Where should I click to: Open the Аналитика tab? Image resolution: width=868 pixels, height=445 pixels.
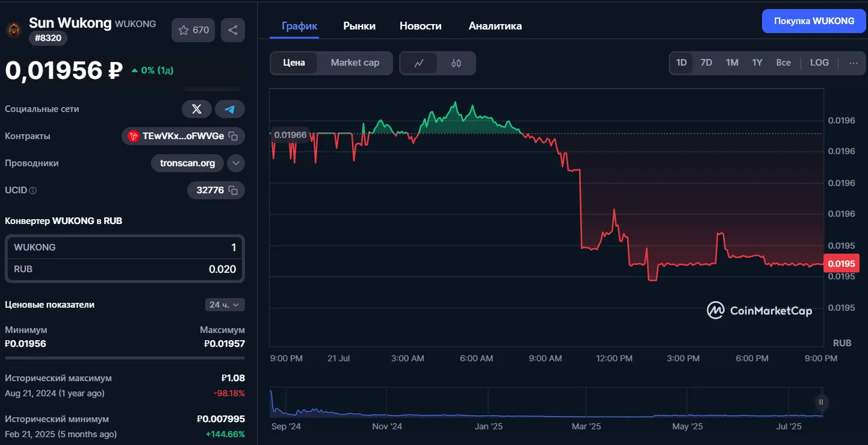pyautogui.click(x=495, y=26)
